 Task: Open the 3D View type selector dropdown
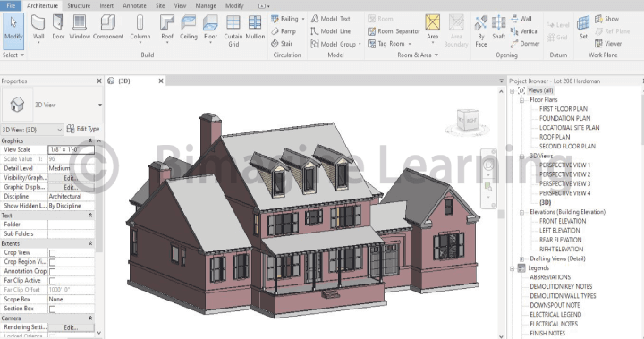click(x=100, y=105)
